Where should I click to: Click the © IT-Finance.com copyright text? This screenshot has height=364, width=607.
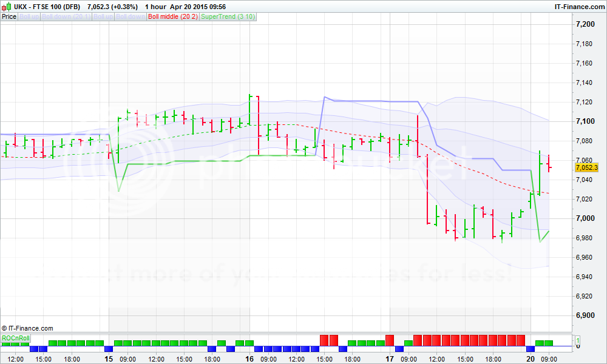point(27,328)
